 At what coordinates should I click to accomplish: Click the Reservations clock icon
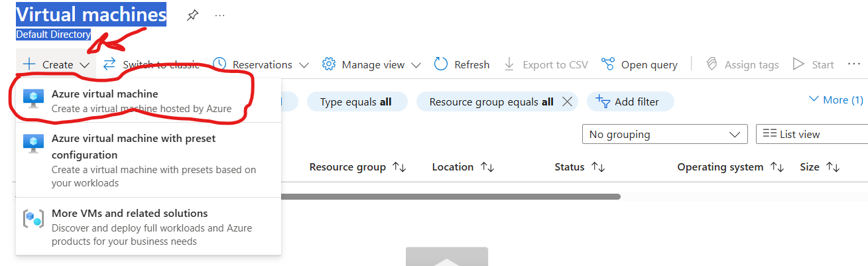pos(219,64)
